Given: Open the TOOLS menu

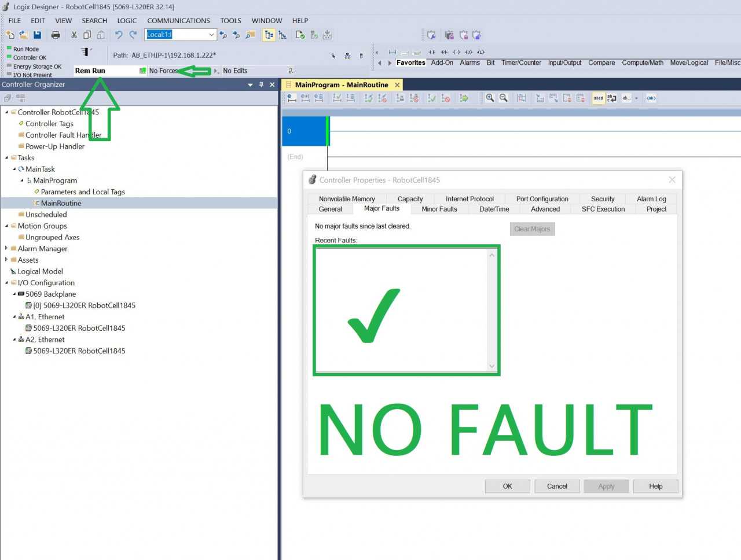Looking at the screenshot, I should (x=230, y=21).
